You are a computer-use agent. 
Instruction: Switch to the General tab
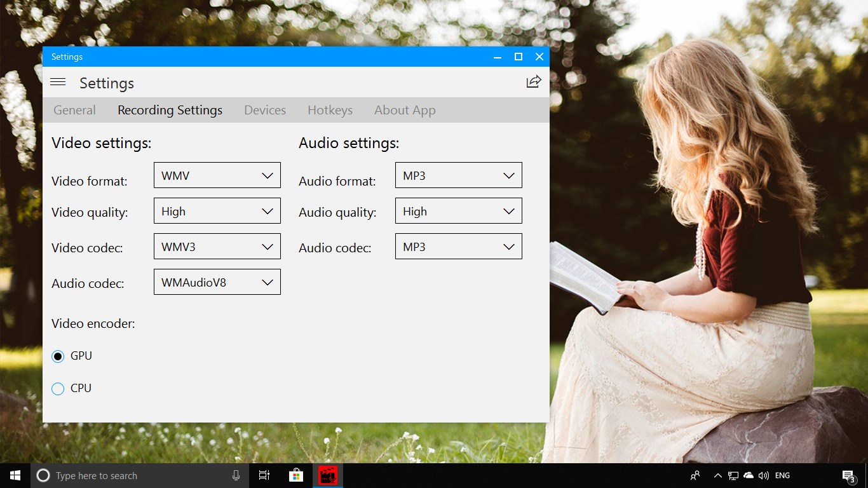pos(74,110)
